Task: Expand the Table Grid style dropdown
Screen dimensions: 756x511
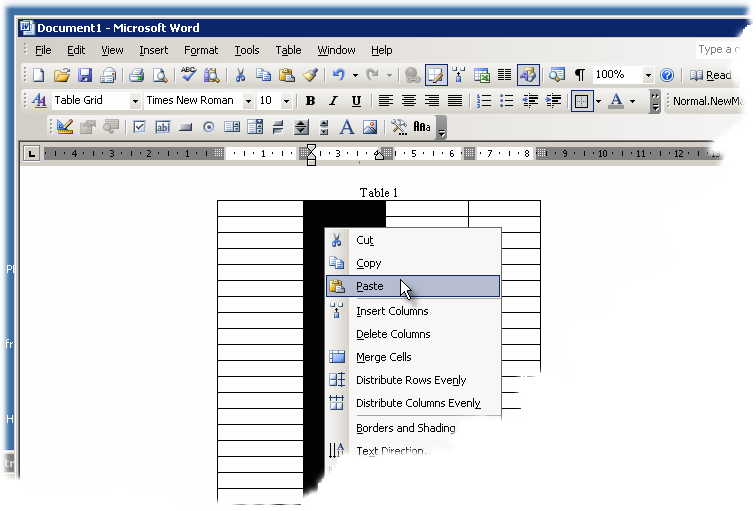Action: (135, 101)
